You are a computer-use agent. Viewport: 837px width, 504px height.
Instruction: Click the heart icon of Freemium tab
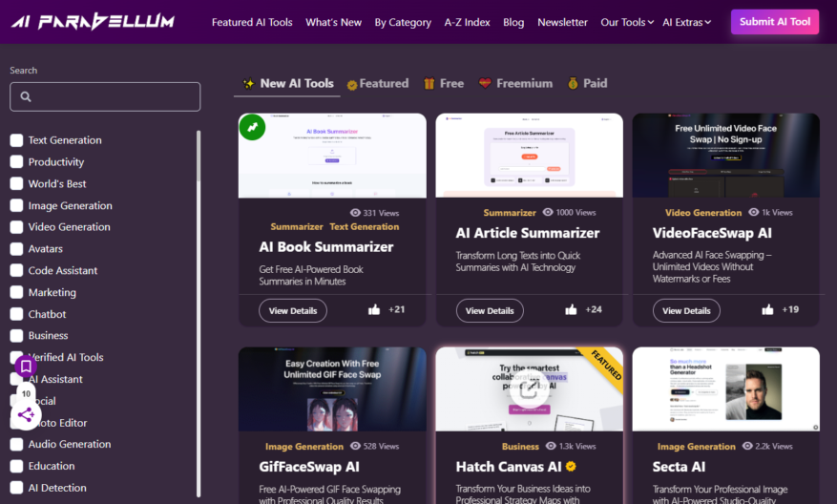(485, 83)
